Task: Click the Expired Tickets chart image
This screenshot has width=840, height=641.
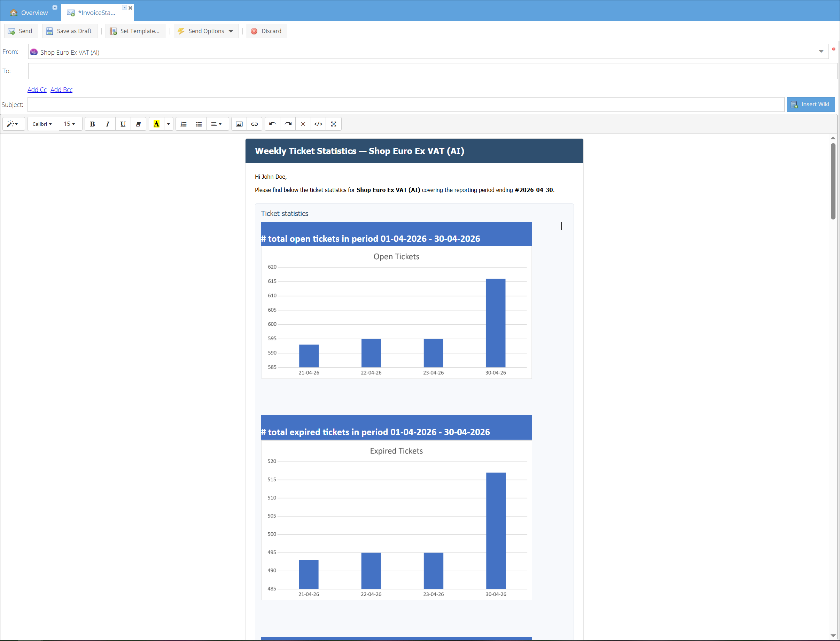Action: click(396, 520)
